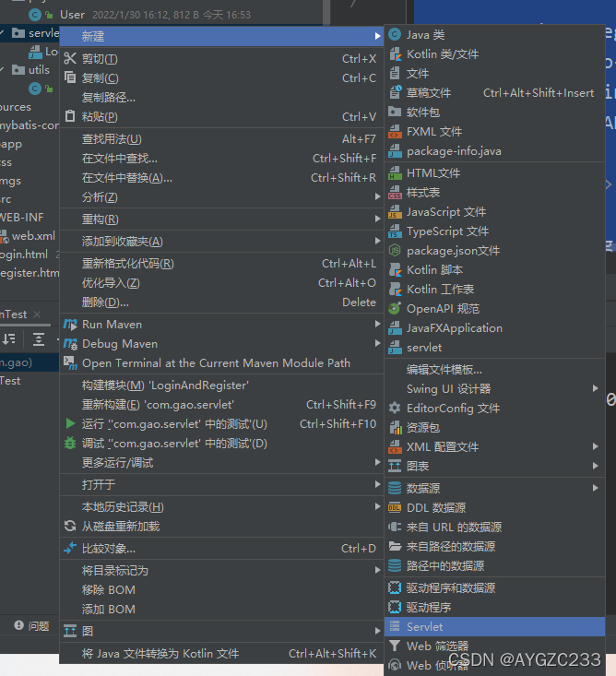Select Servlet in the 新建 submenu
Image resolution: width=616 pixels, height=676 pixels.
pyautogui.click(x=494, y=626)
